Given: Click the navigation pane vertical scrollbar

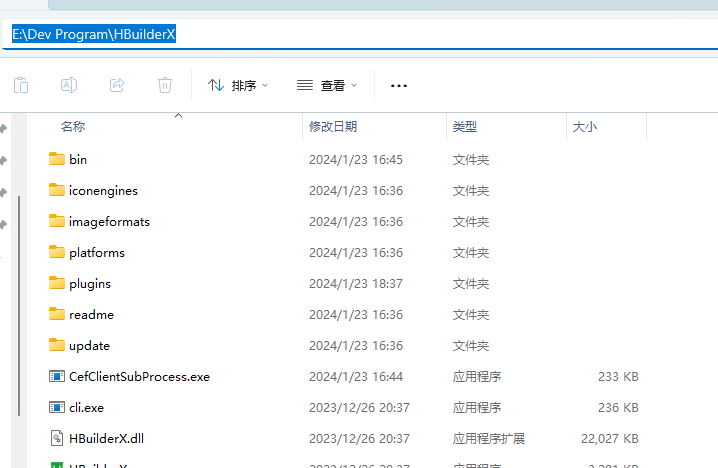Looking at the screenshot, I should [19, 306].
